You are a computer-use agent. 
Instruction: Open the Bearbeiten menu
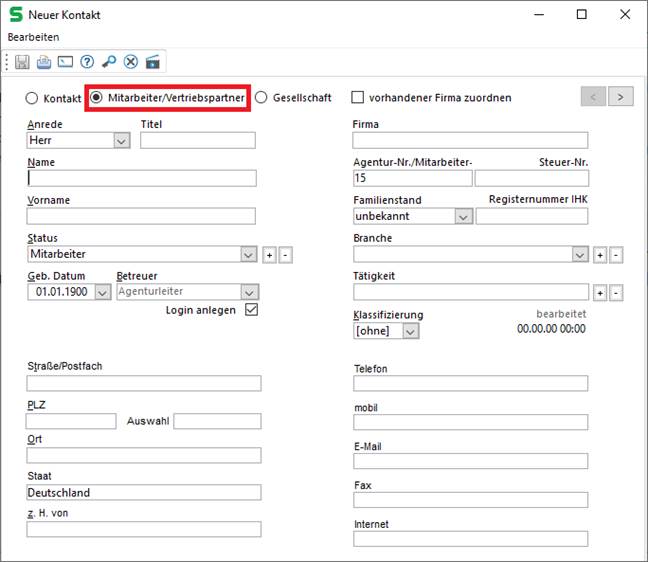(x=33, y=37)
